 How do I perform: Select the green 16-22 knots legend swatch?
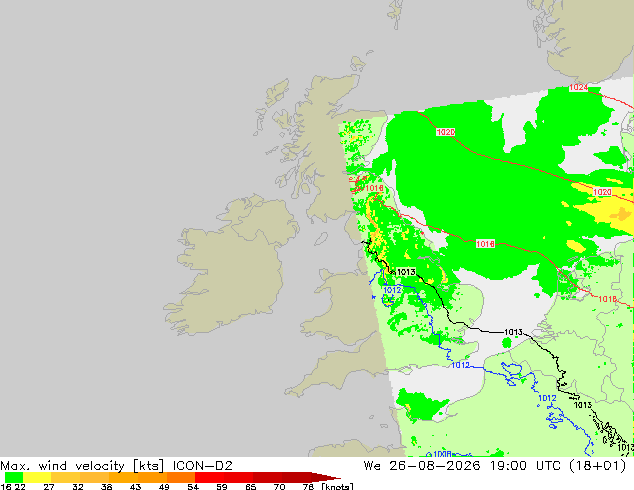(14, 477)
